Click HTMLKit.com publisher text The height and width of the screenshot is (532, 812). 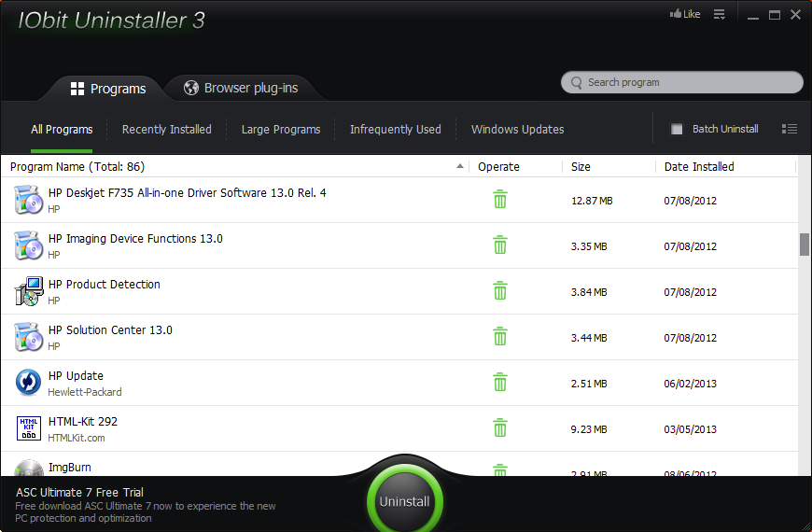[77, 438]
